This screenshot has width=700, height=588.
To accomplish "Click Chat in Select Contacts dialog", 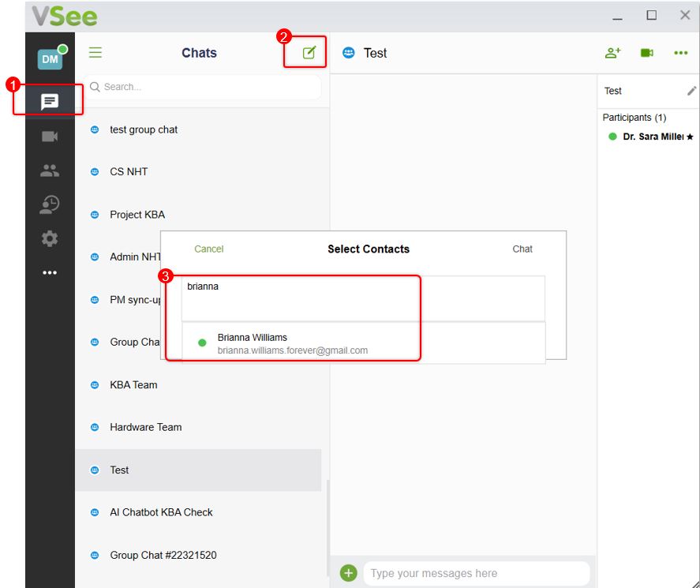I will (522, 249).
